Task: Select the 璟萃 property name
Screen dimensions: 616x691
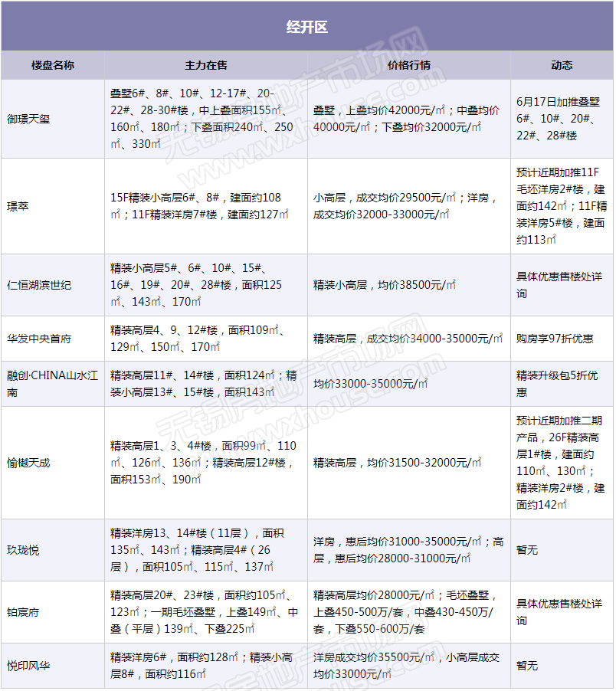Action: point(18,206)
